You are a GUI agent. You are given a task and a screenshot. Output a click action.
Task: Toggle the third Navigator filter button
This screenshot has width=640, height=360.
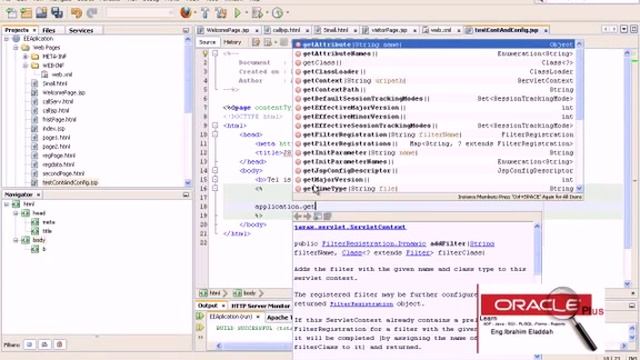[60, 344]
